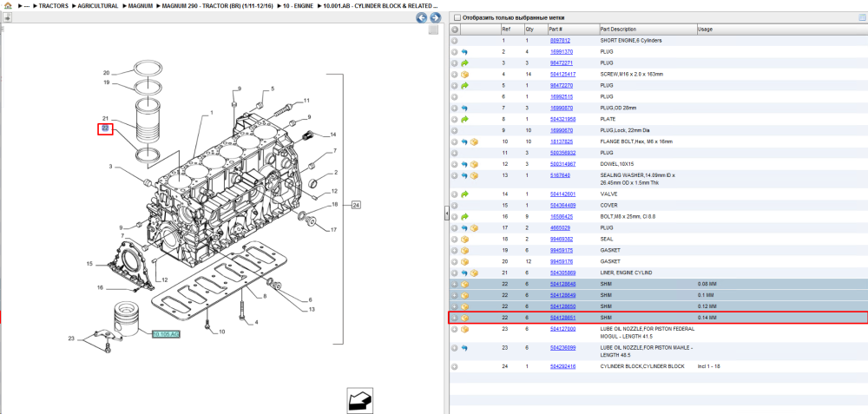Image resolution: width=868 pixels, height=414 pixels.
Task: Click blue arrow on DOWEL,10X15 row
Action: (x=464, y=164)
